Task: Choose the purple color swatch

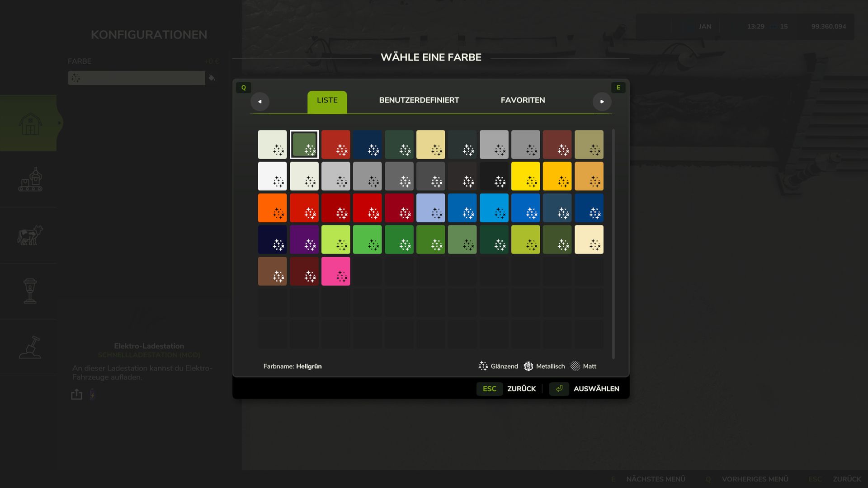Action: tap(304, 239)
